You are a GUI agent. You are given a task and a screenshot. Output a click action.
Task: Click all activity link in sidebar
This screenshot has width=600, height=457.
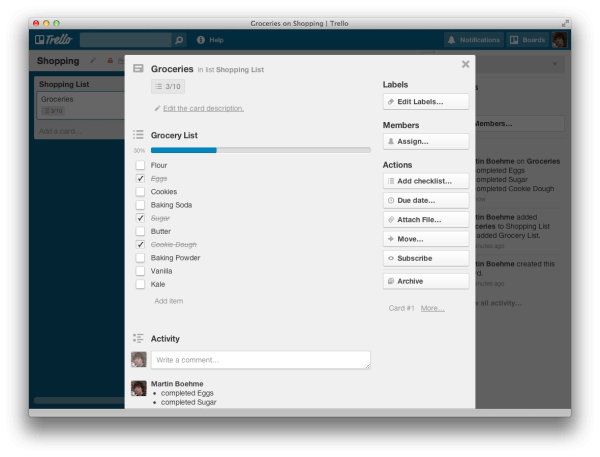499,303
